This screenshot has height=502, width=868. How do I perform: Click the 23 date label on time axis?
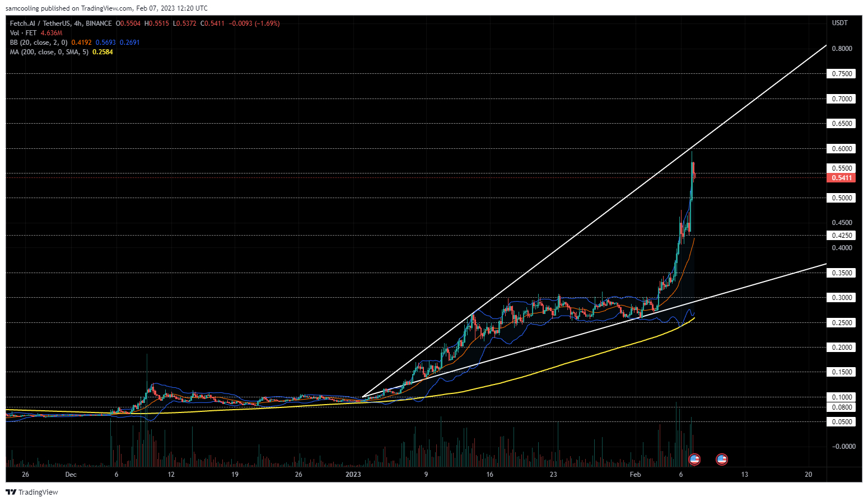[553, 475]
